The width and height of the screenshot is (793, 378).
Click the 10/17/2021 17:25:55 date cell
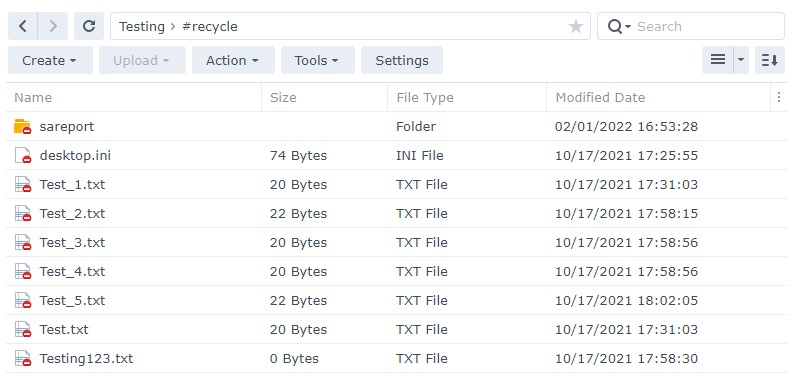[626, 155]
